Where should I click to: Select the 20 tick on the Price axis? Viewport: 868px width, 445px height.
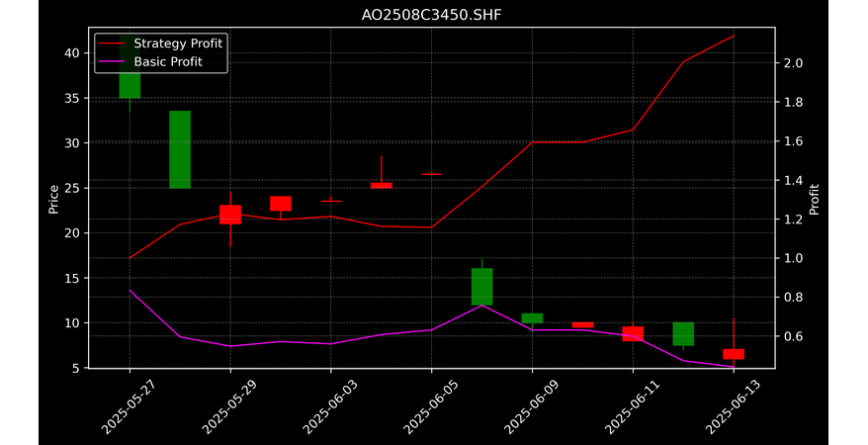tap(72, 233)
